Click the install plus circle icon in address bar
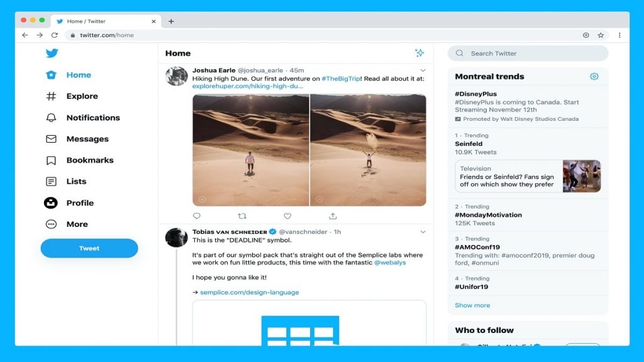Screen dimensions: 644x362 point(586,35)
